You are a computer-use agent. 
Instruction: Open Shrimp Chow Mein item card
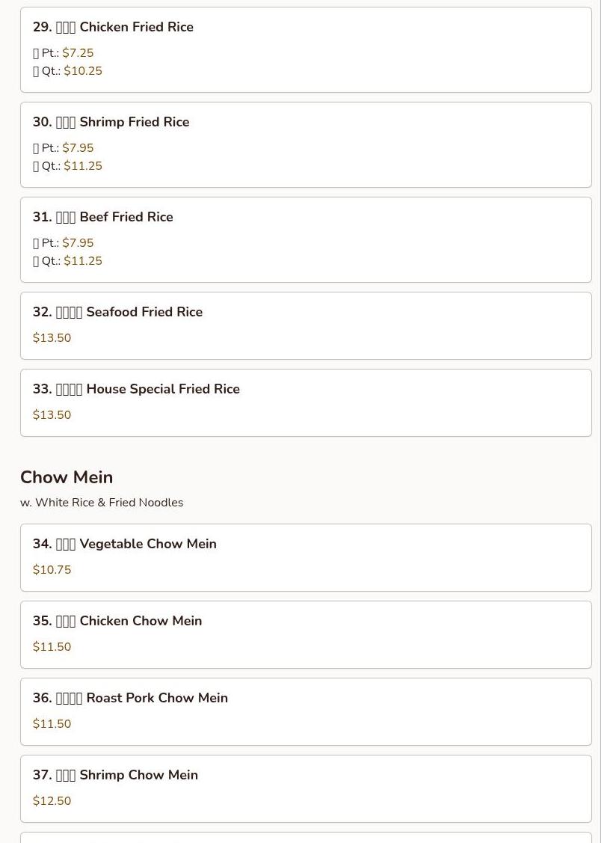[x=306, y=788]
